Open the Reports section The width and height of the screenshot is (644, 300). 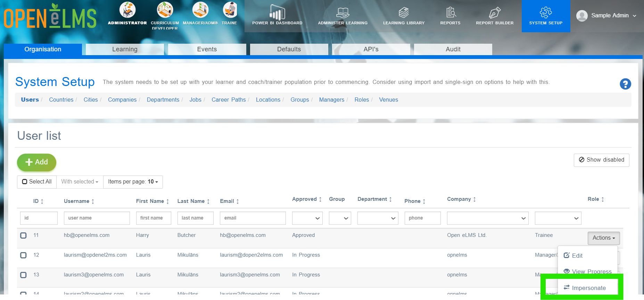(x=451, y=16)
